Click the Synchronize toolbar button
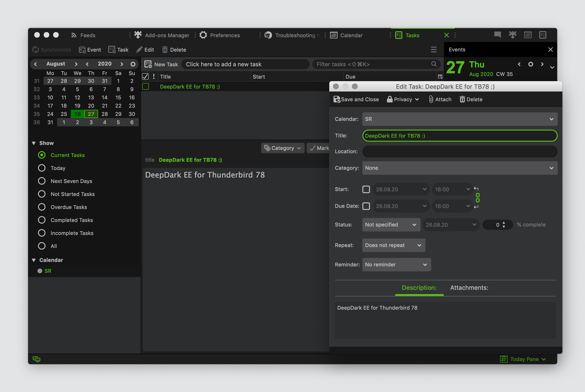The width and height of the screenshot is (585, 392). (51, 49)
